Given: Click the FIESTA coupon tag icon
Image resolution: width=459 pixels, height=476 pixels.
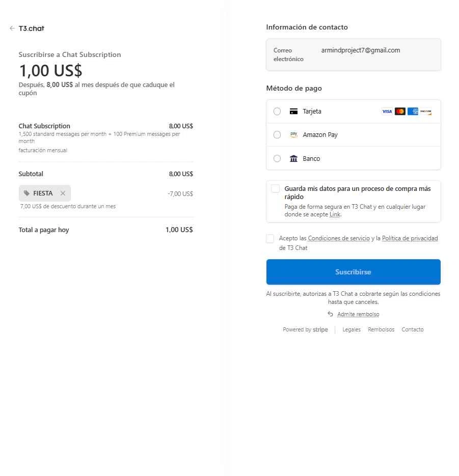Looking at the screenshot, I should pos(26,193).
